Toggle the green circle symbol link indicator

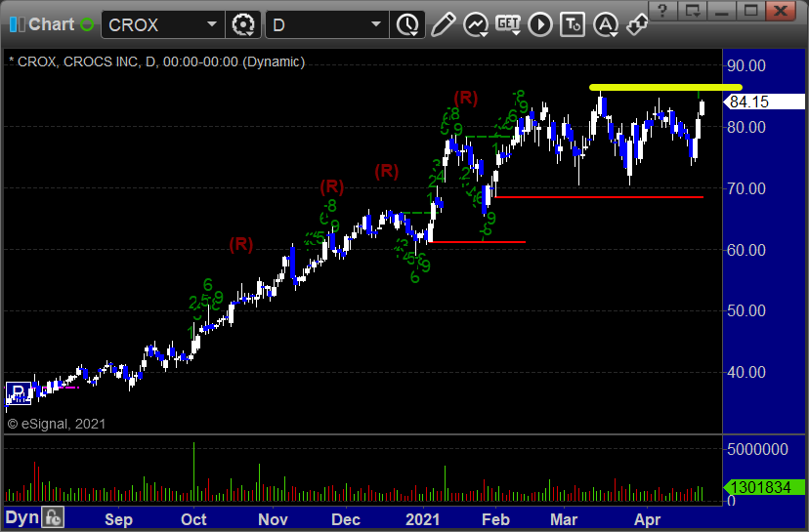87,24
